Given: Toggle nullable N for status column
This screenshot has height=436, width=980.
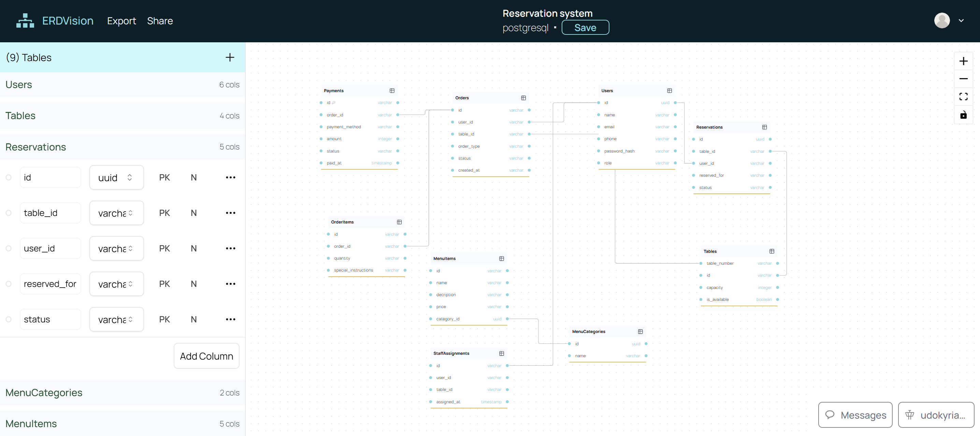Looking at the screenshot, I should tap(193, 319).
